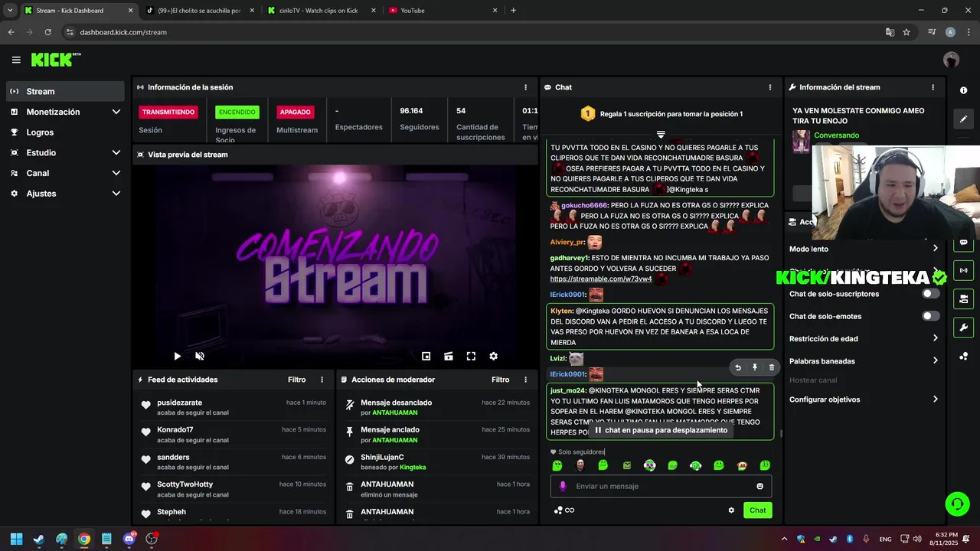The width and height of the screenshot is (980, 551).
Task: Select Stream in left sidebar
Action: [65, 91]
